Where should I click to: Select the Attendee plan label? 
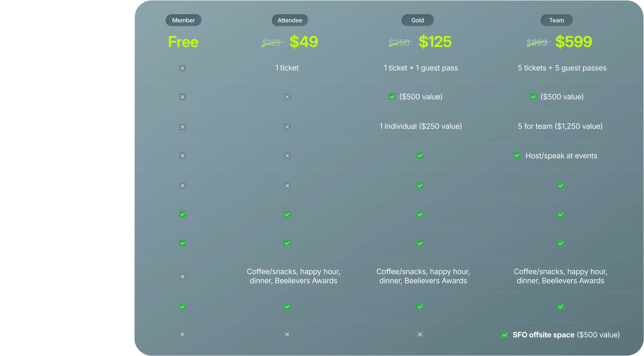(x=290, y=20)
